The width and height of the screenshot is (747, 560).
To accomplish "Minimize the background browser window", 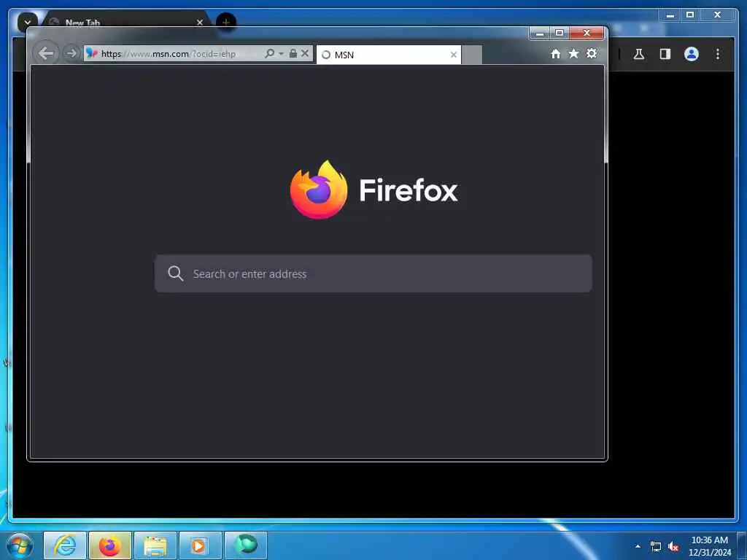I will [670, 15].
